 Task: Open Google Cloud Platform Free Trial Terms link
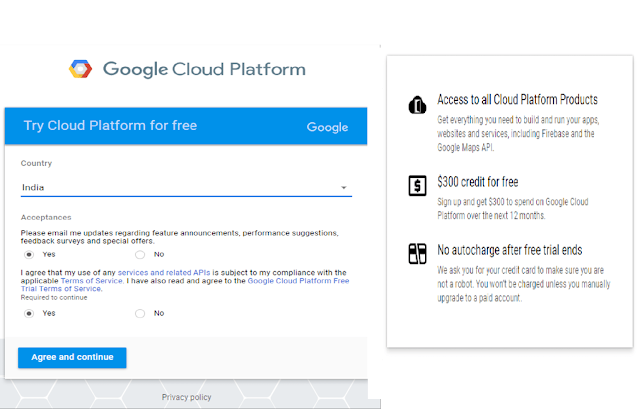(297, 281)
